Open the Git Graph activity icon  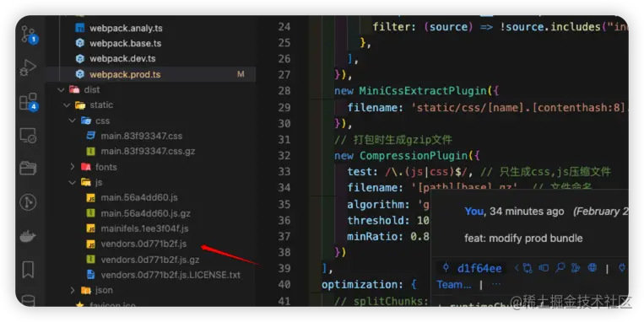coord(28,202)
